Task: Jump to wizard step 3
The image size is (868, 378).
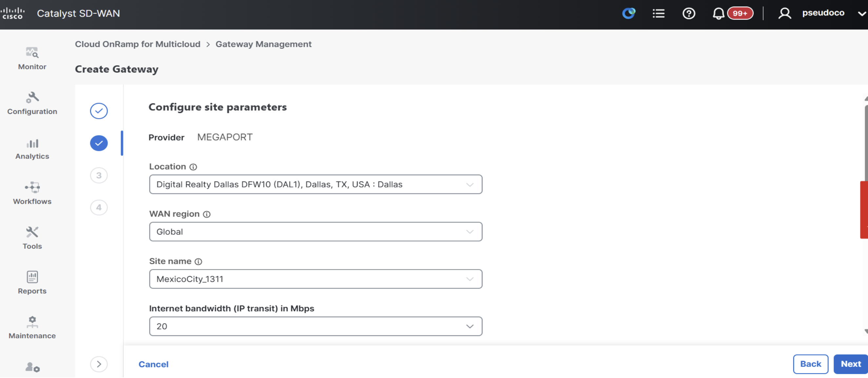Action: pos(99,175)
